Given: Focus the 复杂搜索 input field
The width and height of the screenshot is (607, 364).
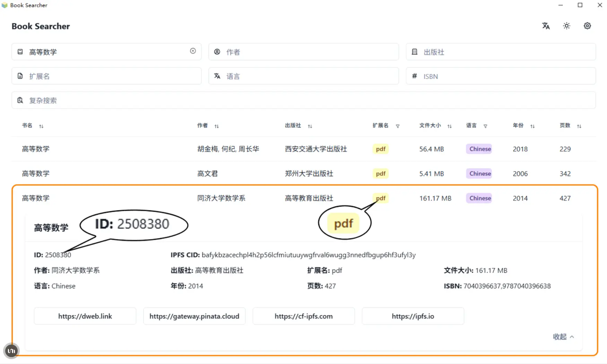Looking at the screenshot, I should tap(304, 100).
